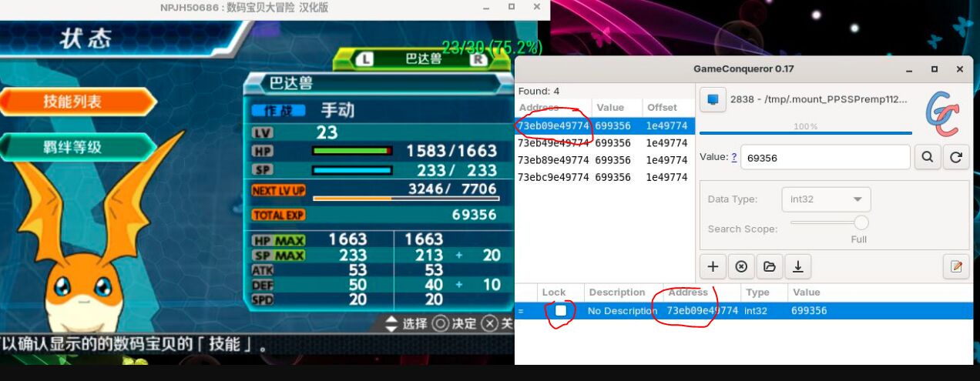Screen dimensions: 980x381
Task: Start scan with the magnifier search button
Action: click(x=927, y=157)
